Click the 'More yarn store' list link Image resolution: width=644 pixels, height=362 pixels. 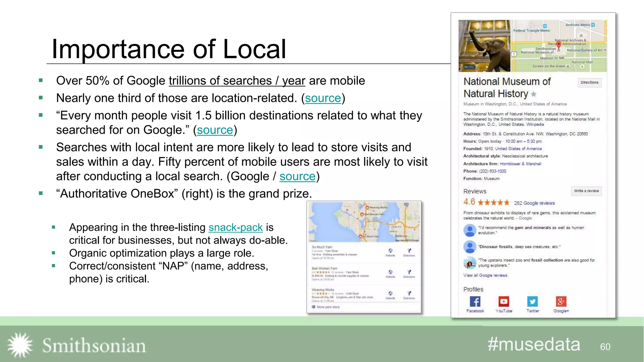pos(326,307)
